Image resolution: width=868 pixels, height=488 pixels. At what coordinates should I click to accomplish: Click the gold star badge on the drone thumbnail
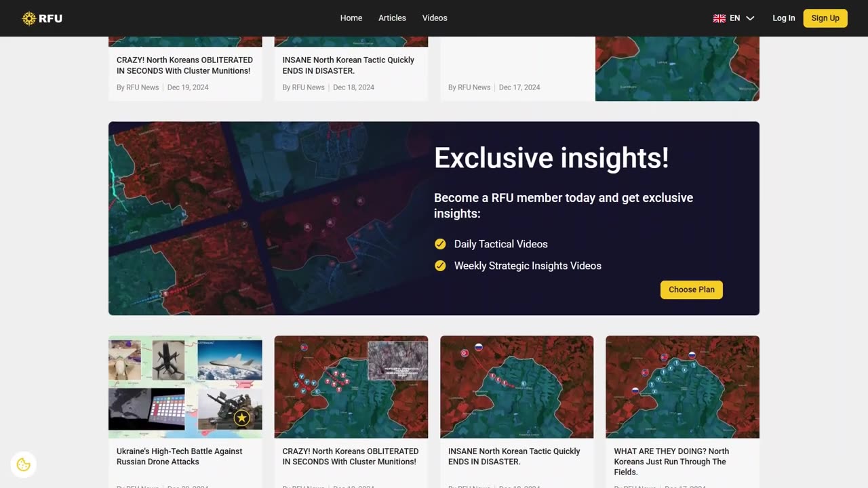click(241, 418)
